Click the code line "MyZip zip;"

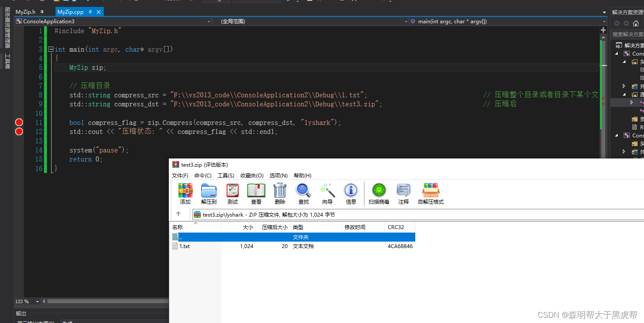[87, 68]
